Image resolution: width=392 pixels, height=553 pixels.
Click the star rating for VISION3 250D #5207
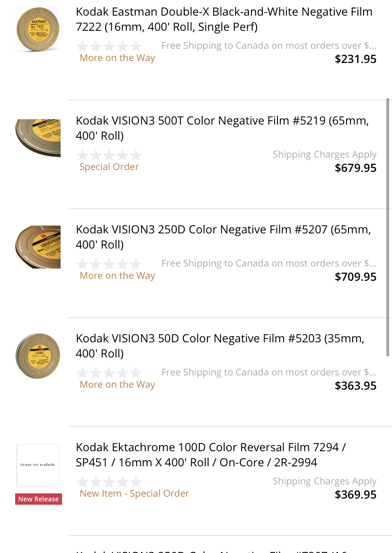click(109, 264)
